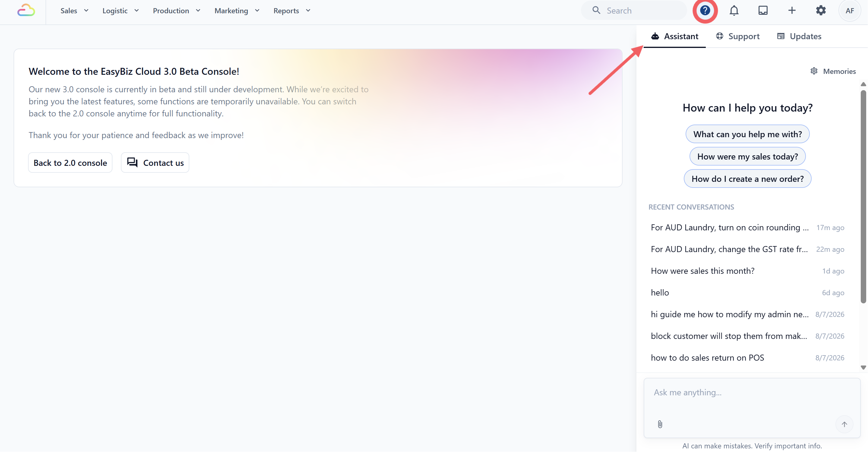The height and width of the screenshot is (452, 868).
Task: Click the EasyBiz cloud logo
Action: tap(26, 11)
